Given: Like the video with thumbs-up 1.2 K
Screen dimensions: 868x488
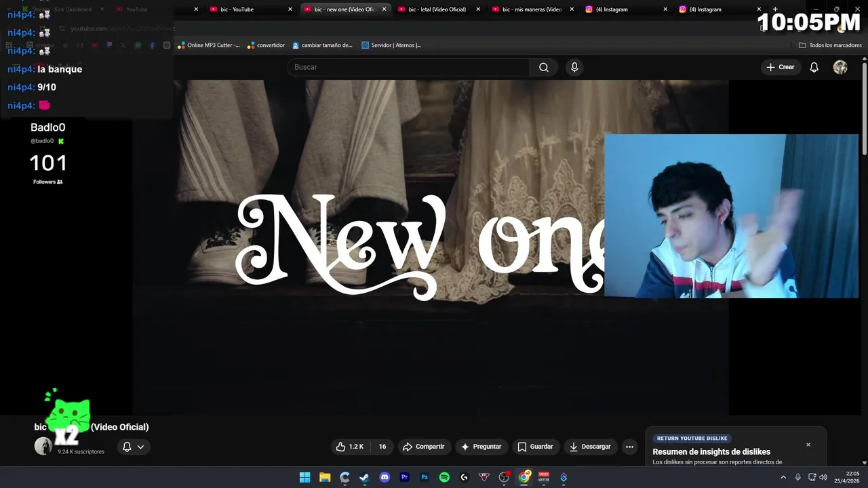Looking at the screenshot, I should (350, 447).
